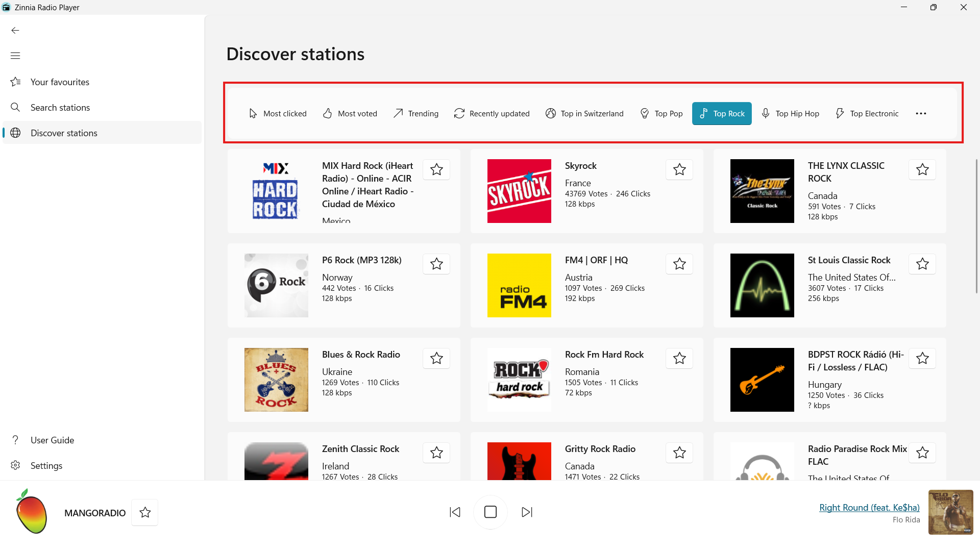This screenshot has height=551, width=980.
Task: Click BDPST orange guitar thumbnail
Action: (x=762, y=380)
